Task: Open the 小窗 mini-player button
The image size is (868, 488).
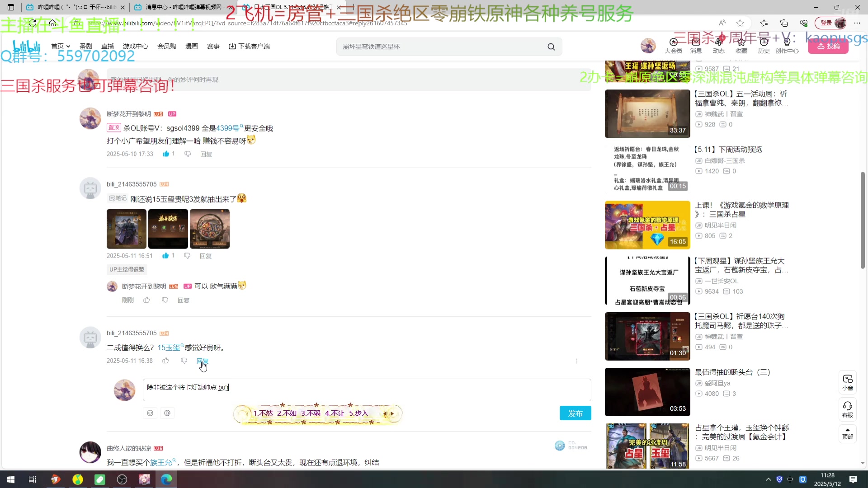Action: 848,382
